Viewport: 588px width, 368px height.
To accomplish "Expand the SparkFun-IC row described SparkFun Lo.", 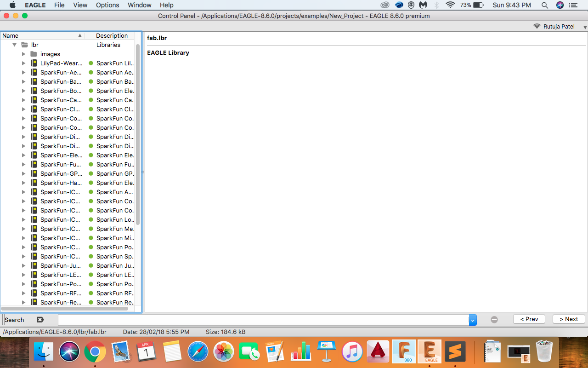I will click(24, 219).
